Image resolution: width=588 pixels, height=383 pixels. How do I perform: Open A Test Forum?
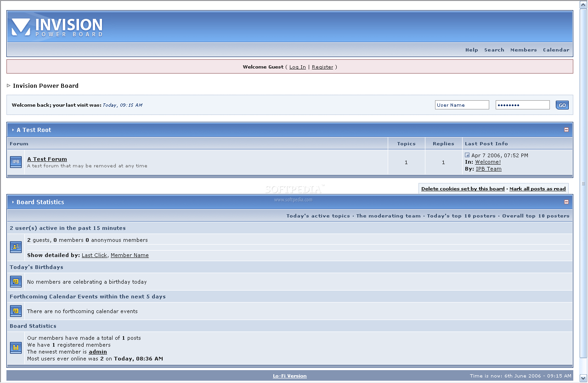pyautogui.click(x=47, y=159)
